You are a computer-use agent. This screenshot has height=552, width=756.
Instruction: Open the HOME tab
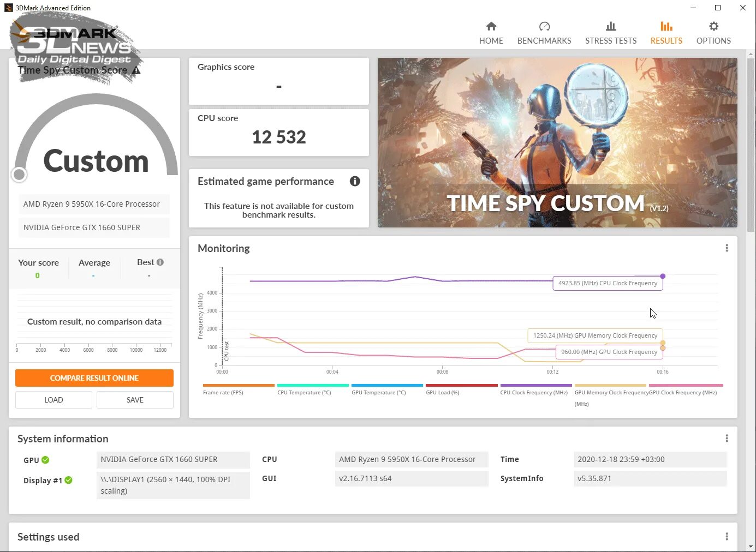tap(491, 33)
